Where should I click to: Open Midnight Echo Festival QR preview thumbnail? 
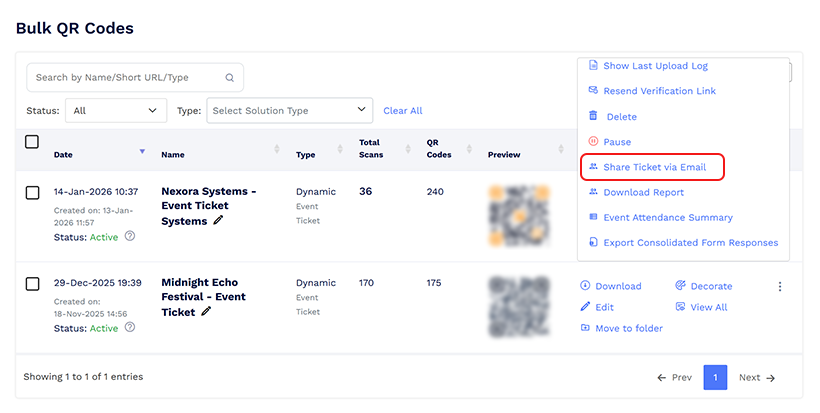[519, 306]
